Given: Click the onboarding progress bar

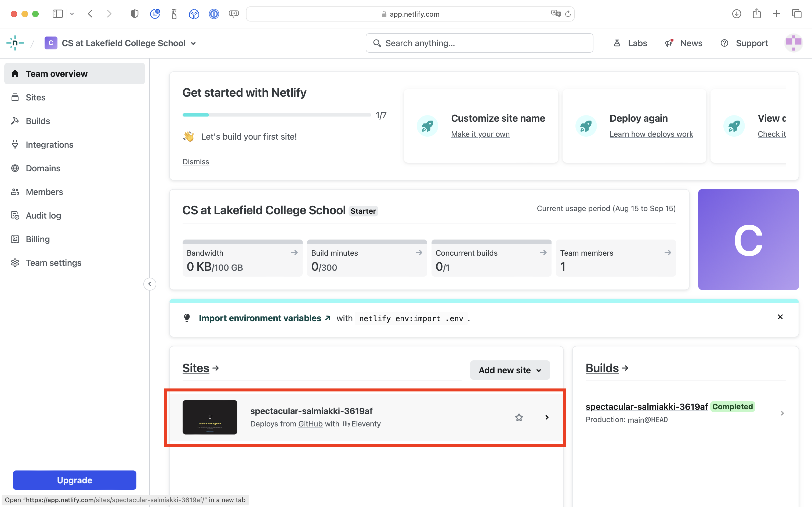Looking at the screenshot, I should click(277, 115).
